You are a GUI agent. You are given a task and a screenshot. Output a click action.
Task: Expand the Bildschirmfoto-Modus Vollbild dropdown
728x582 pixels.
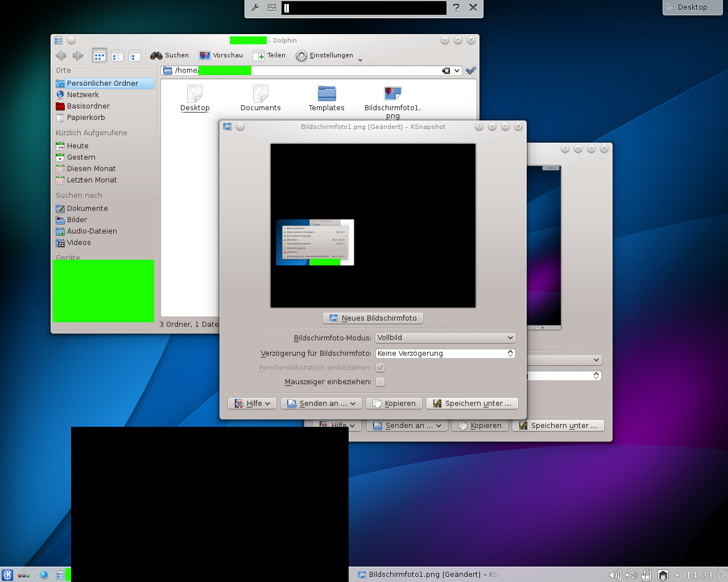pos(445,338)
